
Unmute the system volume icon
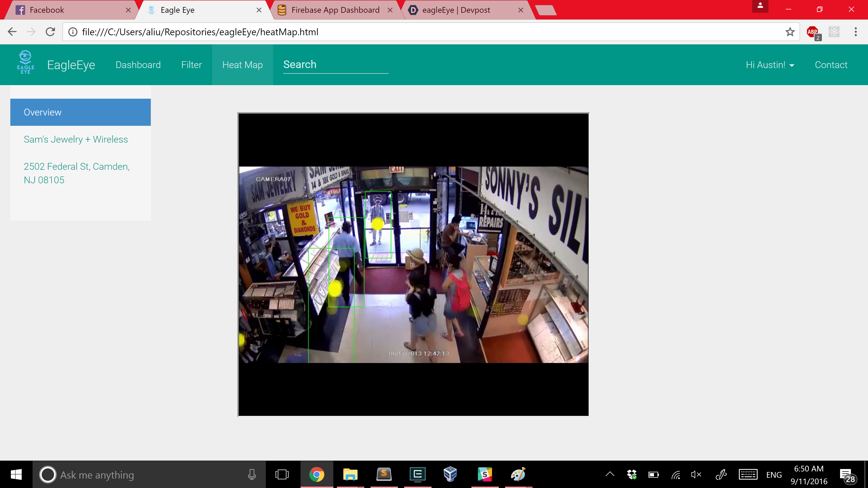(696, 474)
